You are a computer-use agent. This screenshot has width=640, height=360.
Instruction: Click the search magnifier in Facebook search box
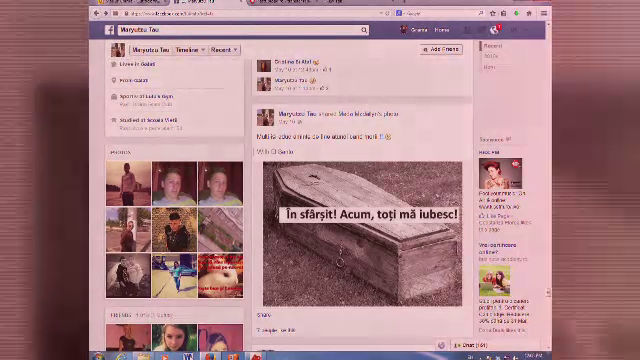pyautogui.click(x=364, y=30)
